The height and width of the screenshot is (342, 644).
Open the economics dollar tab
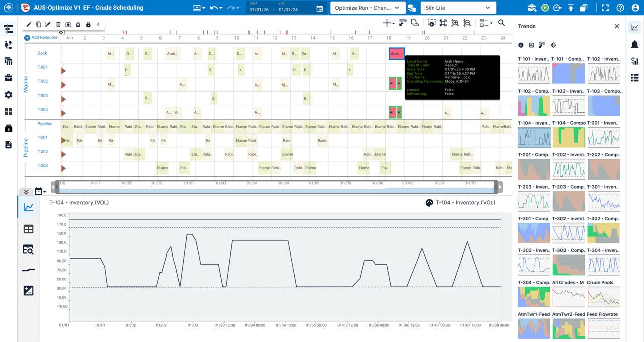pyautogui.click(x=634, y=61)
